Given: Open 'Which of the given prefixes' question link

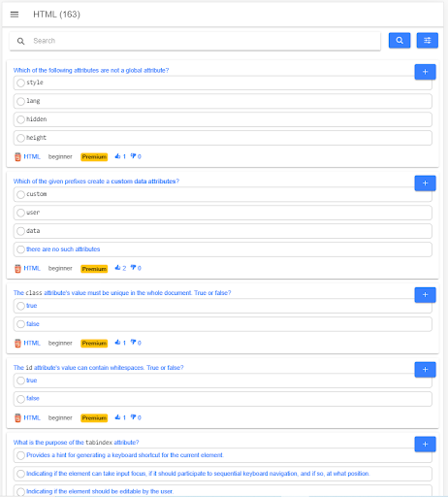Looking at the screenshot, I should tap(96, 182).
